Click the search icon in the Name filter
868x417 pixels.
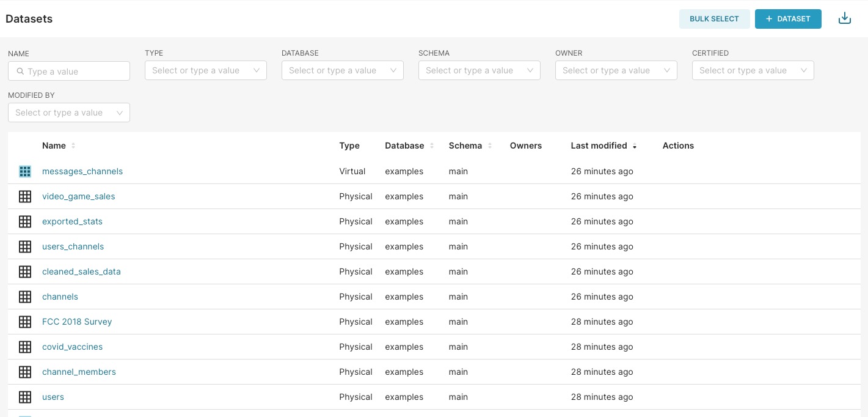(21, 71)
